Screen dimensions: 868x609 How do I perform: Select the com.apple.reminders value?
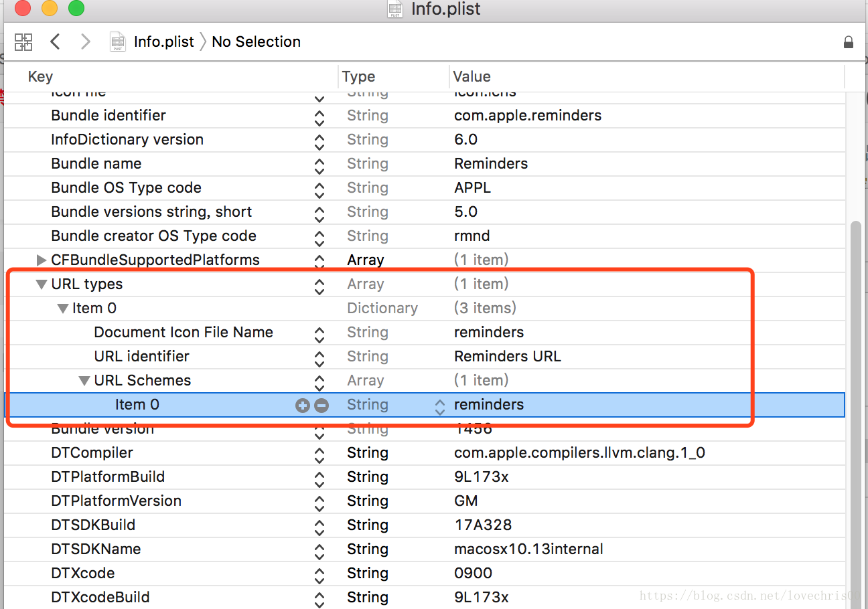pyautogui.click(x=528, y=115)
